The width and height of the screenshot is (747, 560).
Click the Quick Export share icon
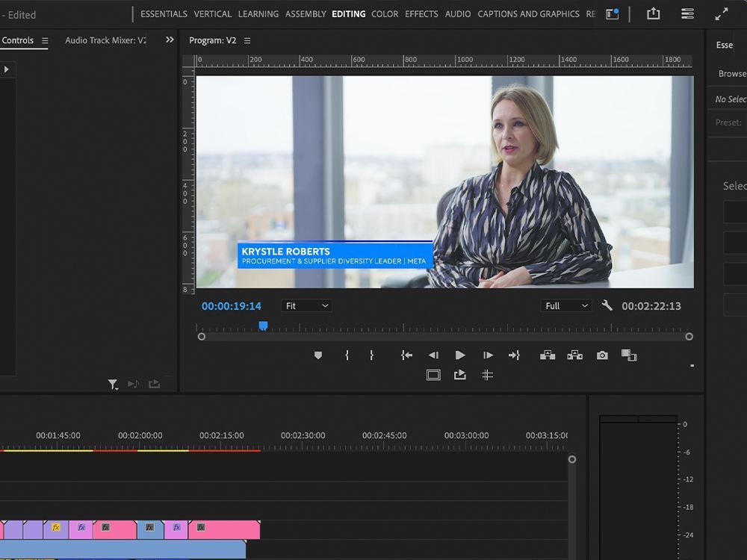tap(653, 13)
